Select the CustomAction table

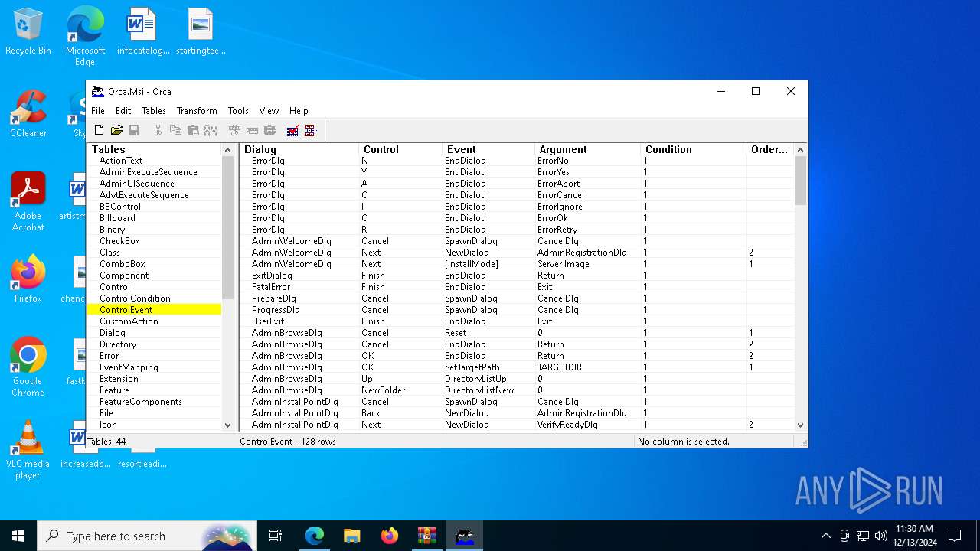click(129, 321)
